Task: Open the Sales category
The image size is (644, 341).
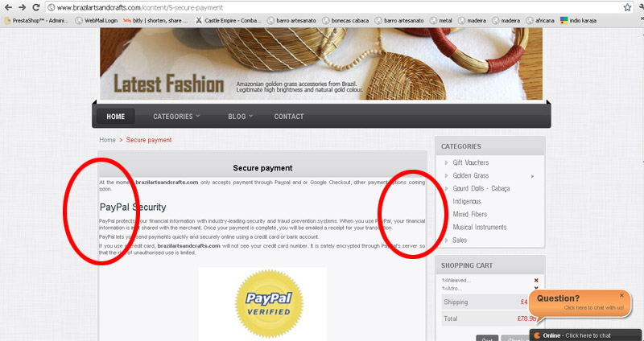Action: 460,240
